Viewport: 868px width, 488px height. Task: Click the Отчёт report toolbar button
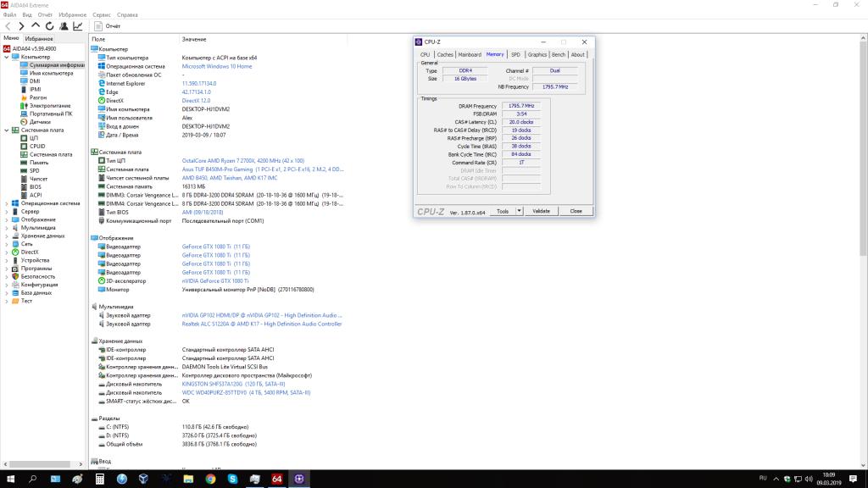[x=108, y=26]
